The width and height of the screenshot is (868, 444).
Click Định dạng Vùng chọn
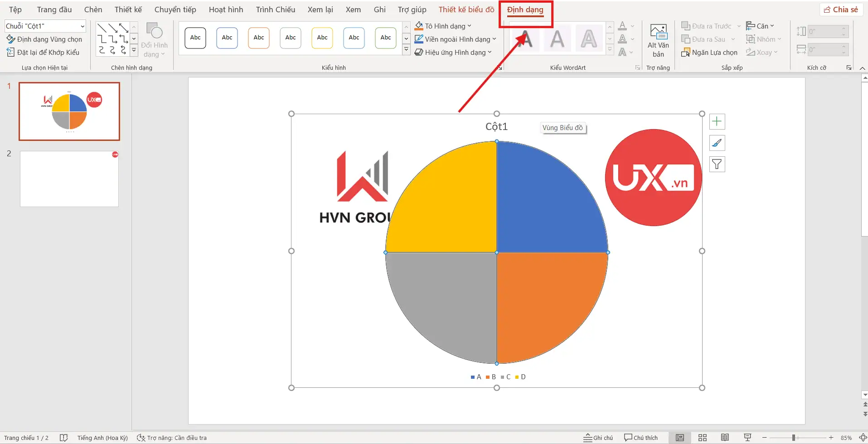(44, 39)
